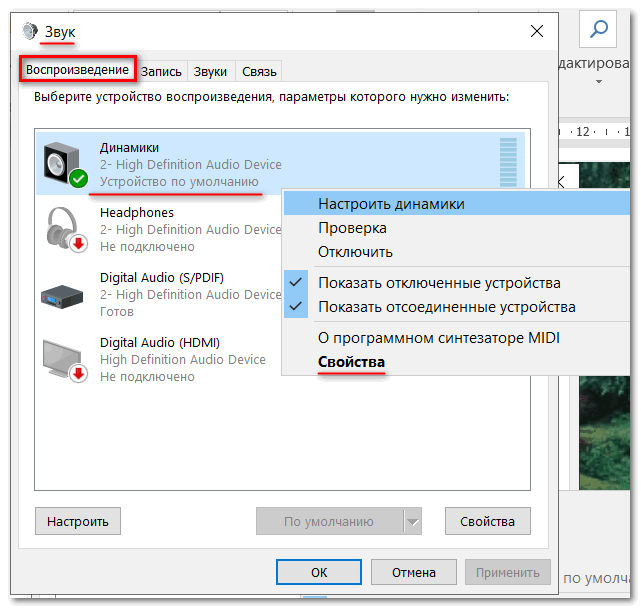Viewport: 641px width, 609px height.
Task: Click Не подключено status under HDMI device
Action: (x=147, y=376)
